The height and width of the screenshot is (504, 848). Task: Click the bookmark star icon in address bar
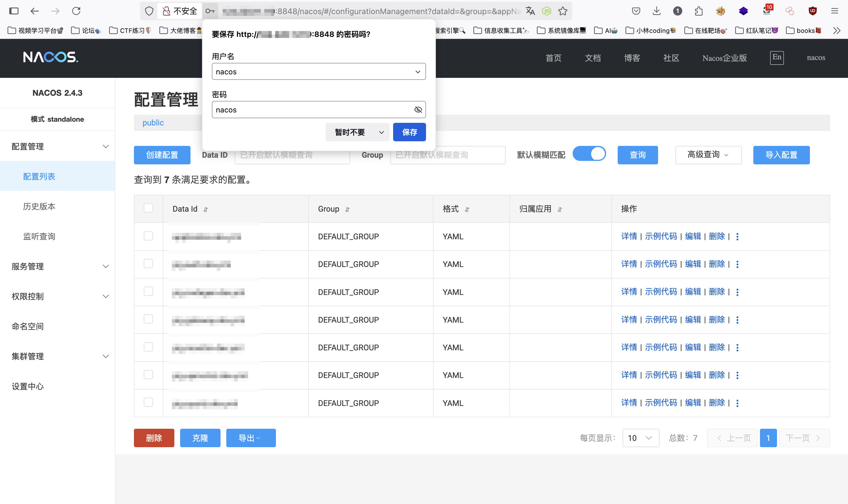tap(563, 11)
